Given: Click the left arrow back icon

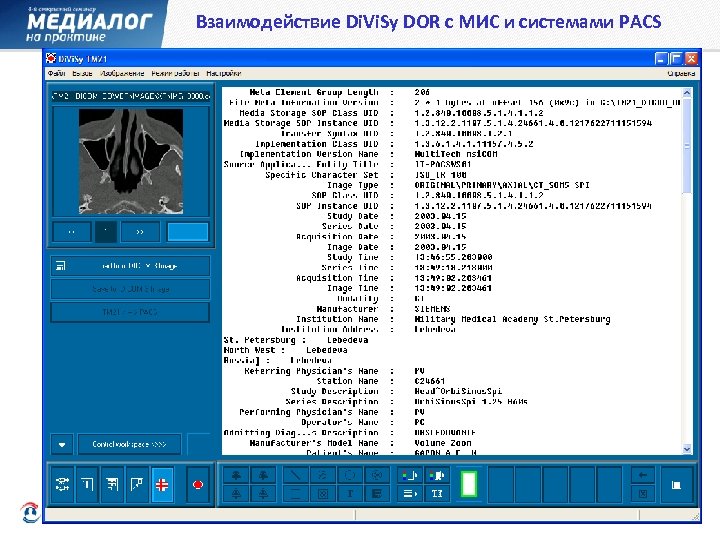Looking at the screenshot, I should pyautogui.click(x=643, y=475).
